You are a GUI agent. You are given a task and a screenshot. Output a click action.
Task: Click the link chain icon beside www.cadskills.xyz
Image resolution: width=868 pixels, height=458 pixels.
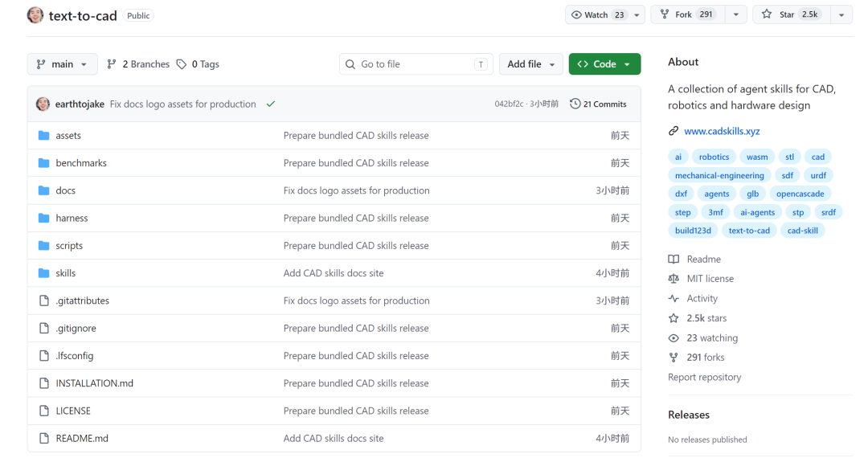click(x=674, y=131)
